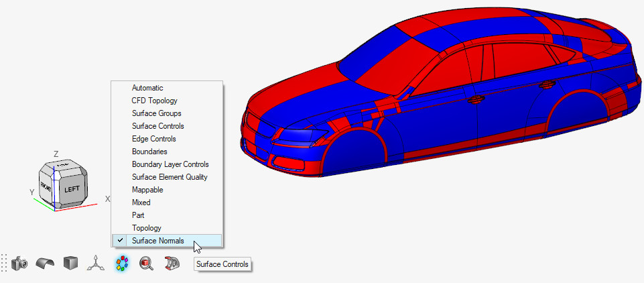This screenshot has height=283, width=644.
Task: Choose CFD Topology from the menu
Action: pos(154,101)
